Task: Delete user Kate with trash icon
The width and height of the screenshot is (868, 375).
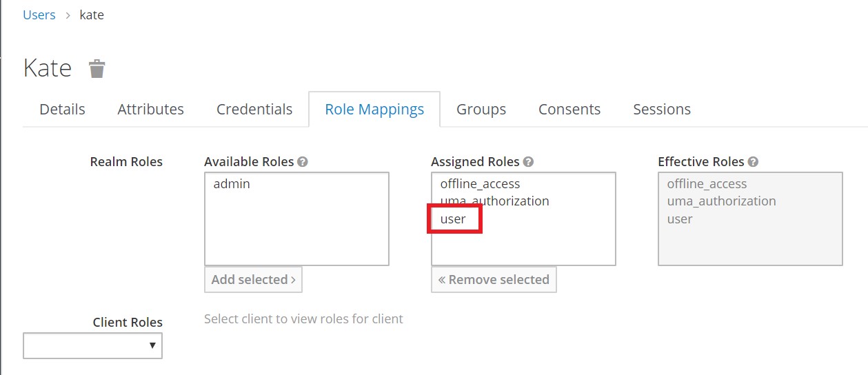Action: tap(97, 68)
